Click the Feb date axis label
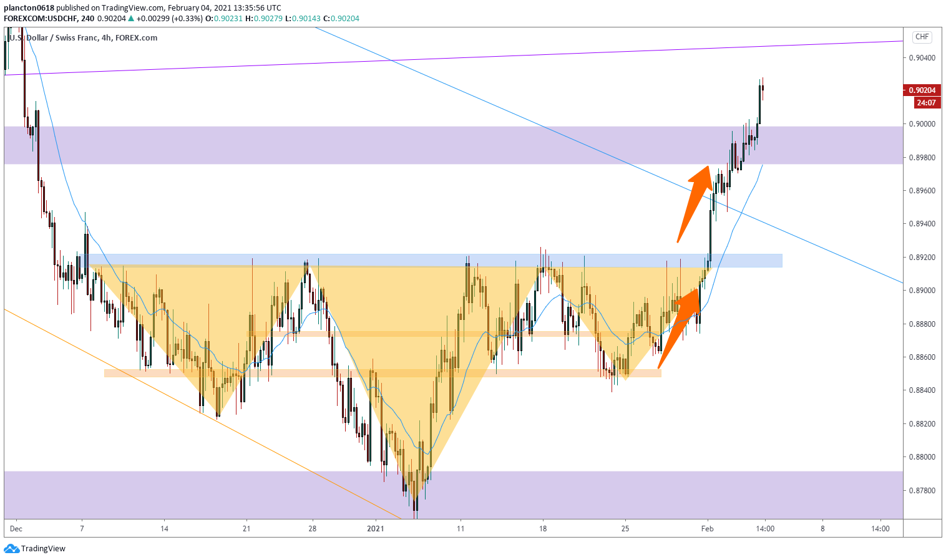946x560 pixels. 707,529
